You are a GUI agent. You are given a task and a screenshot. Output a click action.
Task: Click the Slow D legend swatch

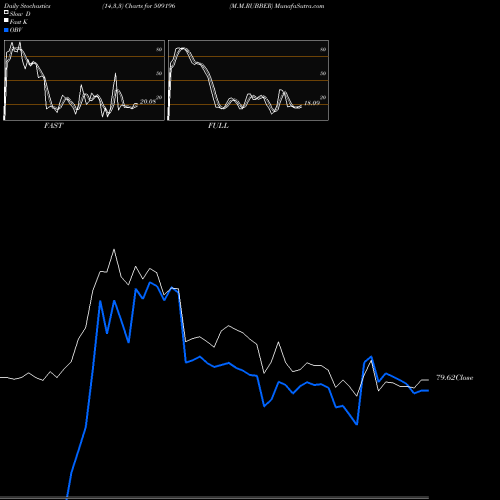coord(6,12)
